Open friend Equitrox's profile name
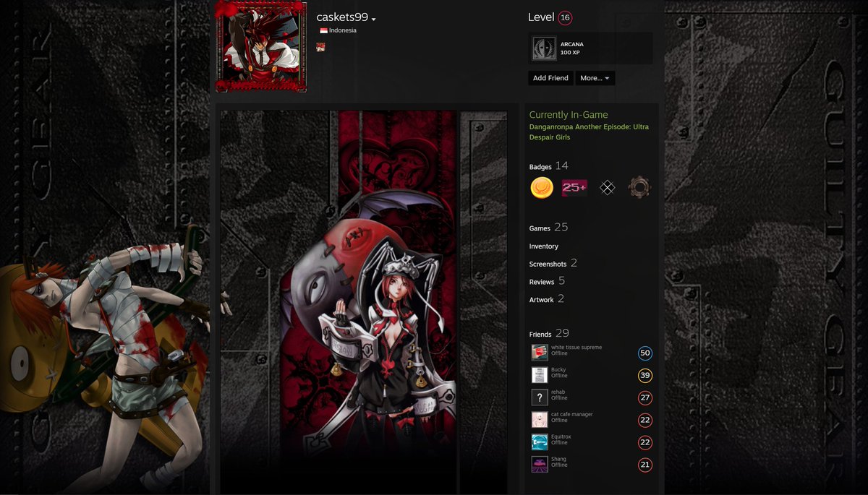868x495 pixels. tap(561, 437)
